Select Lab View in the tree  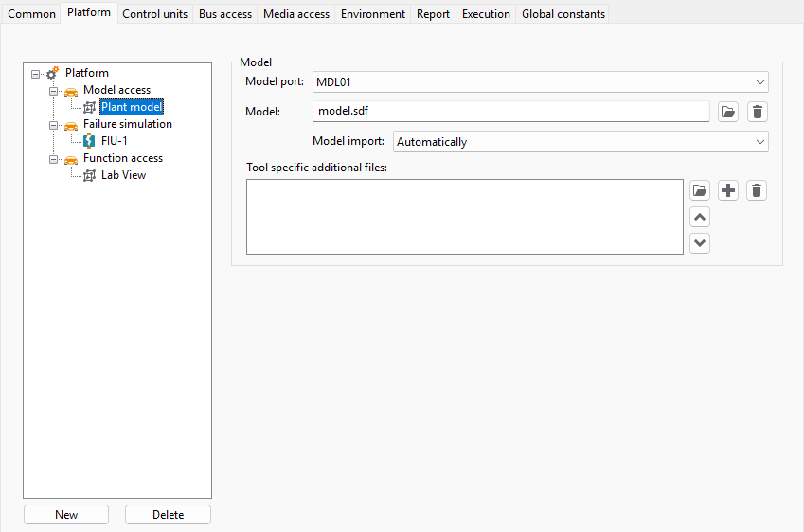point(123,175)
